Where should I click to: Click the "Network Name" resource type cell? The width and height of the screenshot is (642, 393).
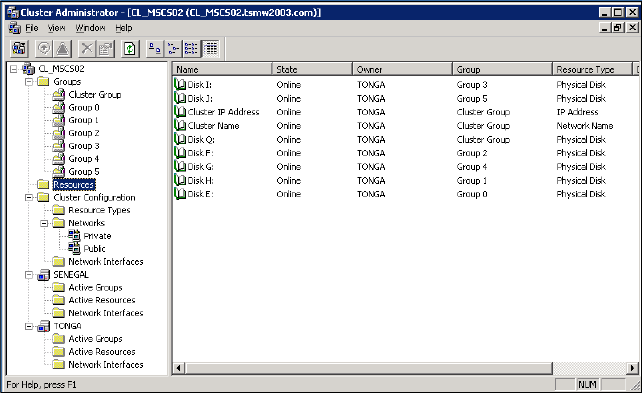click(x=585, y=126)
